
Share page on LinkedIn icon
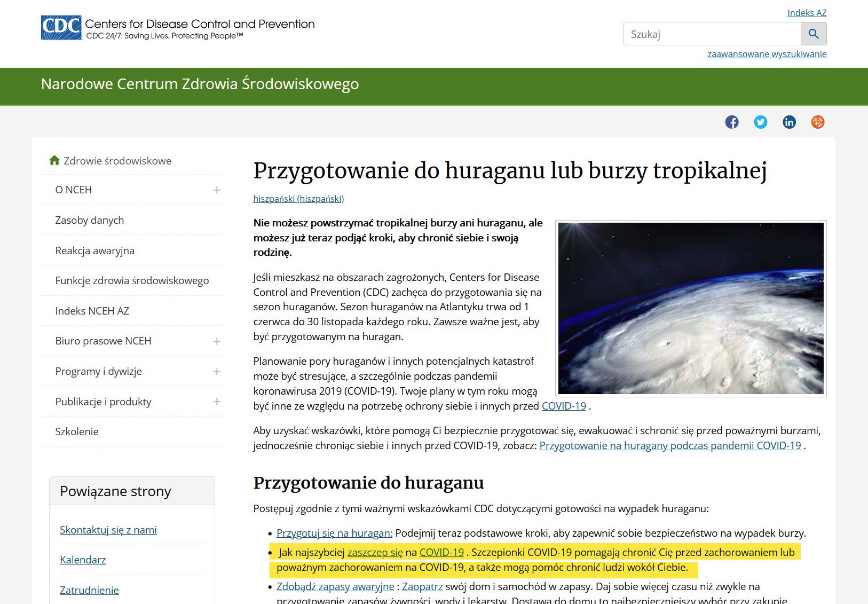click(789, 122)
